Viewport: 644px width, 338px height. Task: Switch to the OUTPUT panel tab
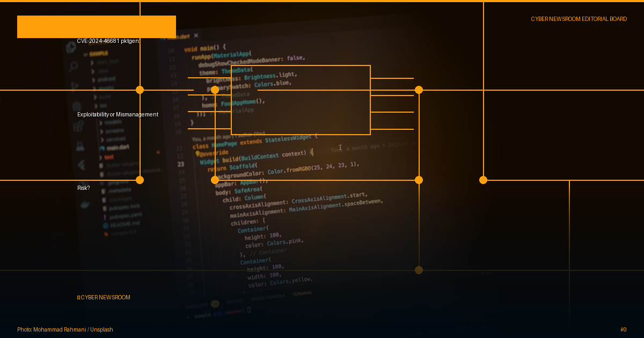(x=235, y=302)
